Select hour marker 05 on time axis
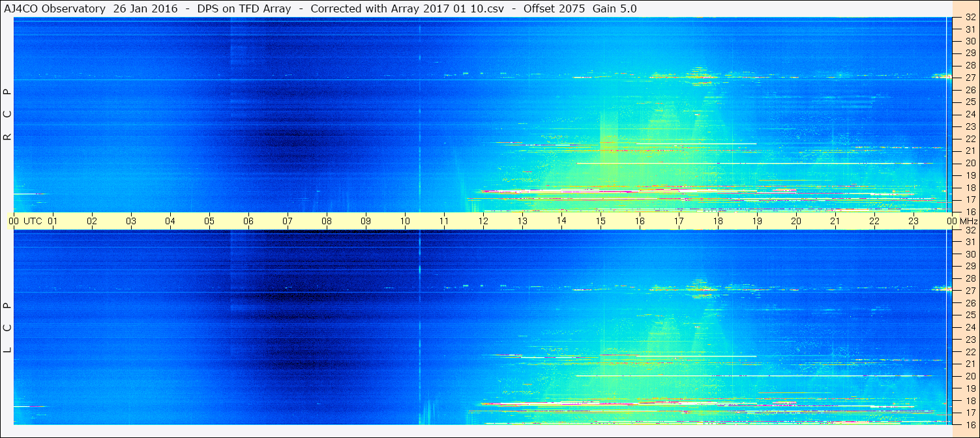 tap(209, 221)
